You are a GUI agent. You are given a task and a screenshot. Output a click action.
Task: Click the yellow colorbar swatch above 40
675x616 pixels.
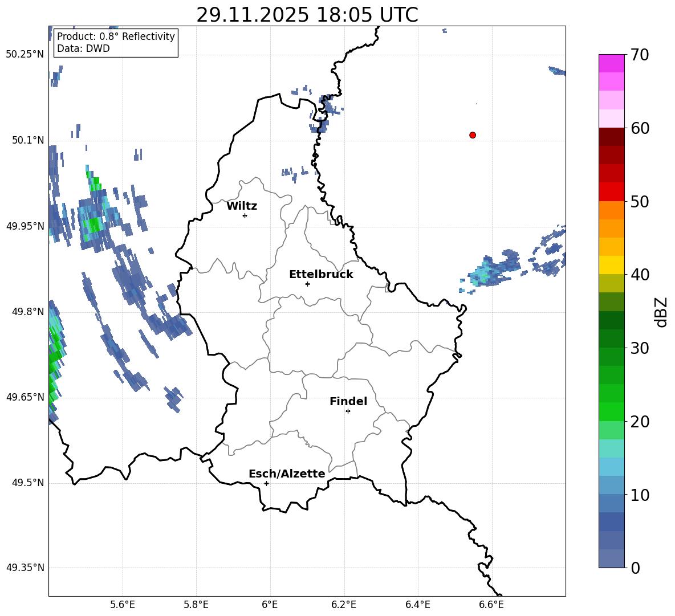tap(611, 265)
